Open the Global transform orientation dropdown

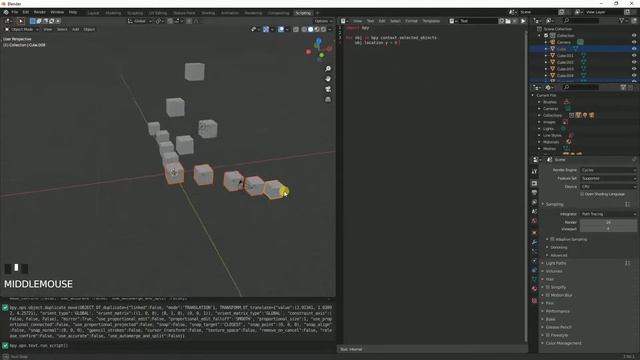[x=140, y=21]
